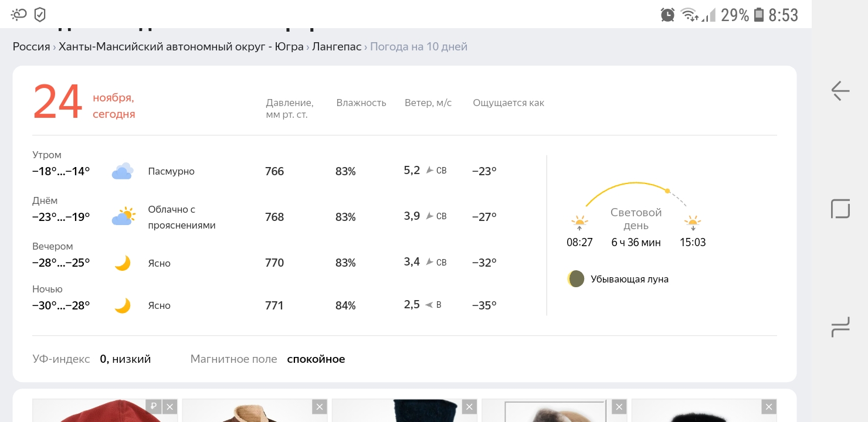This screenshot has width=868, height=422.
Task: Tap the ruble icon on the first ad
Action: [153, 407]
